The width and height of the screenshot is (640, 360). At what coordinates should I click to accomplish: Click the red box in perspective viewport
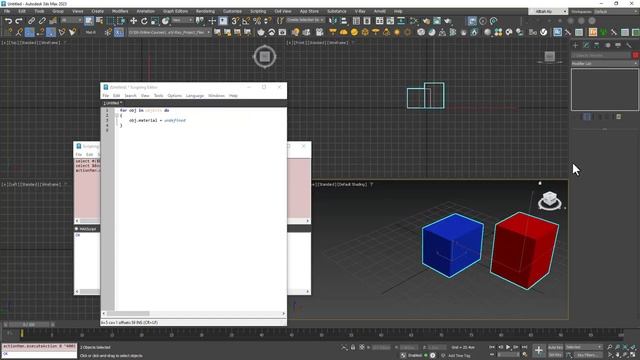[x=524, y=250]
